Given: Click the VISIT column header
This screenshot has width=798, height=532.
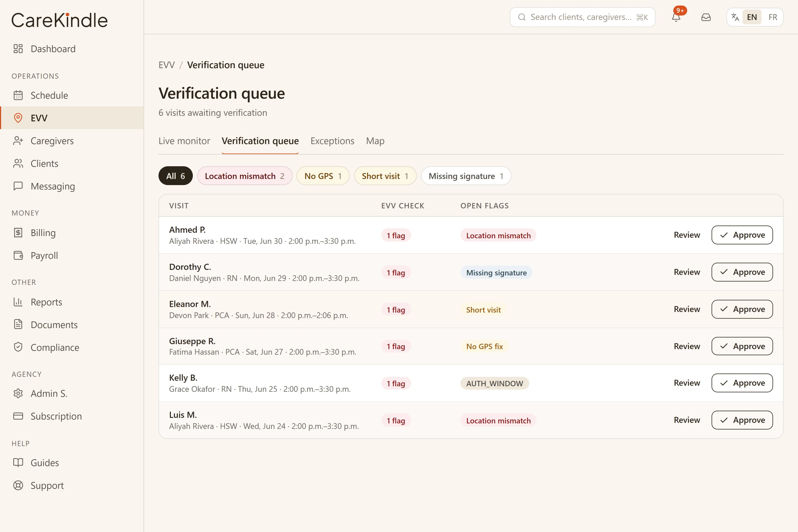Looking at the screenshot, I should (x=179, y=206).
